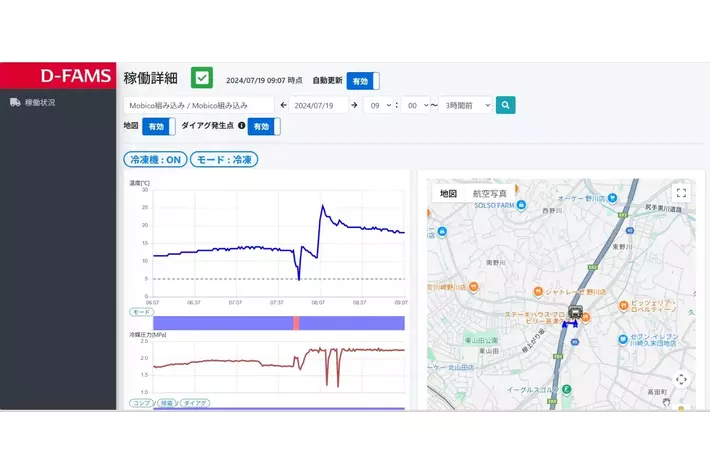Click the info icon beside ダイアグ発生点
Image resolution: width=710 pixels, height=474 pixels.
coord(241,126)
